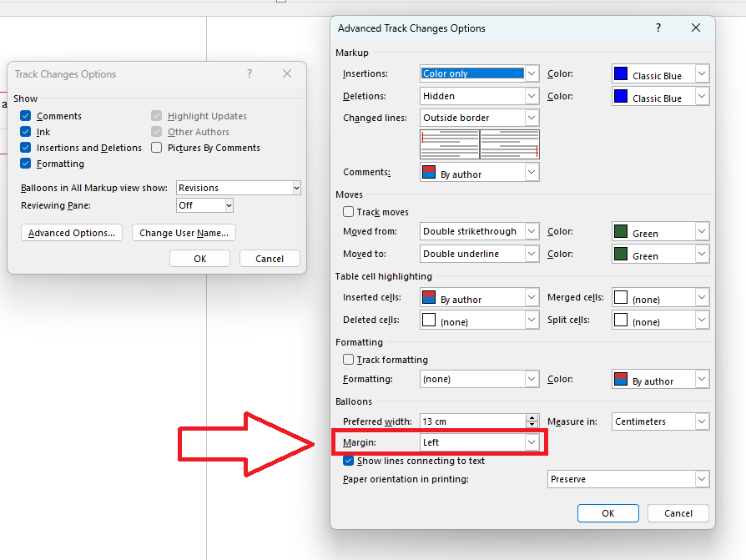The height and width of the screenshot is (560, 746).
Task: Toggle Insertions and Deletions checkbox
Action: click(x=26, y=148)
